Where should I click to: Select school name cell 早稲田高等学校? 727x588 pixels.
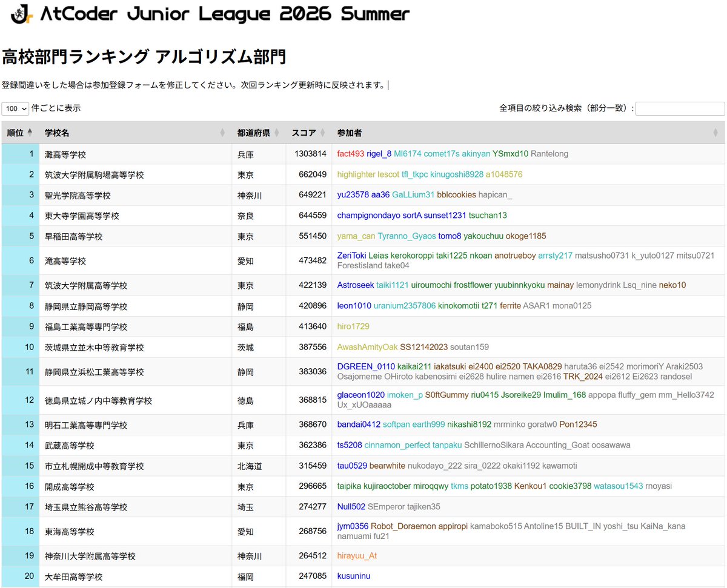(x=136, y=237)
